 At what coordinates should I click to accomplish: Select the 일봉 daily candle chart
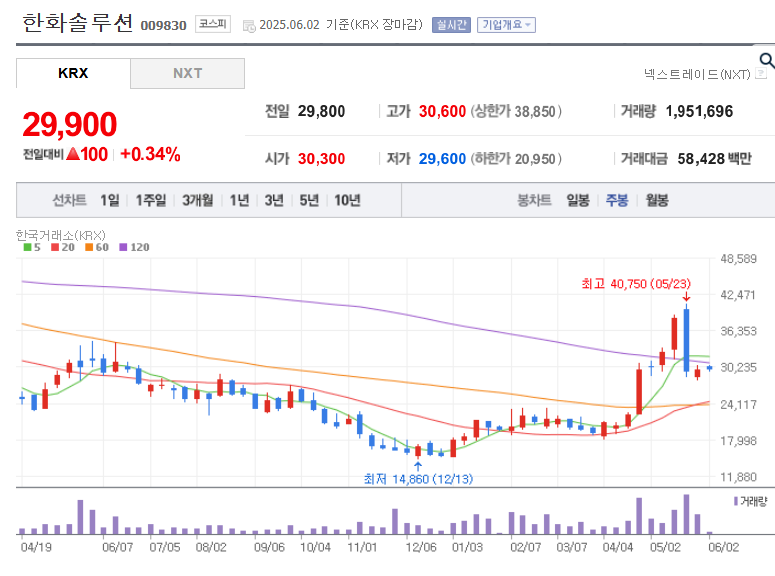(578, 200)
